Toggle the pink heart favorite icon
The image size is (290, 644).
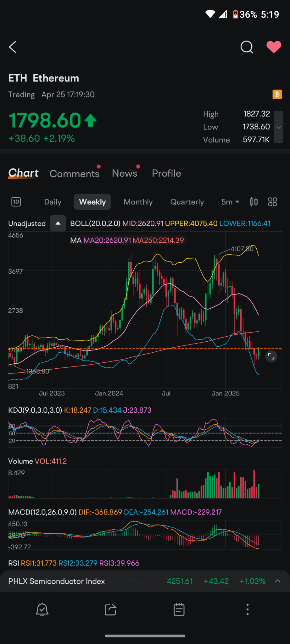tap(274, 47)
